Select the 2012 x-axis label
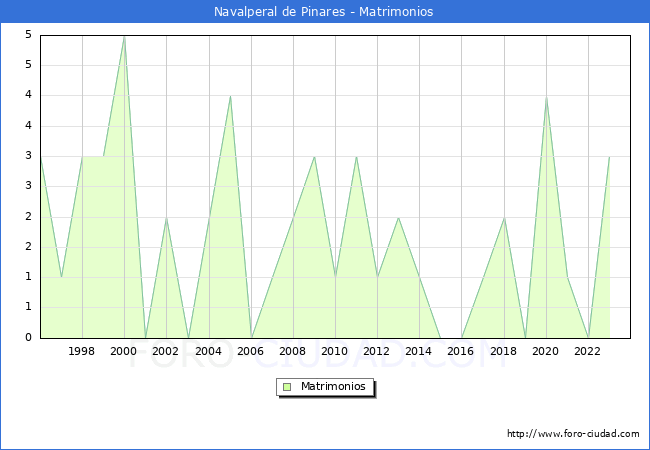Viewport: 650px width, 450px height. (x=377, y=351)
